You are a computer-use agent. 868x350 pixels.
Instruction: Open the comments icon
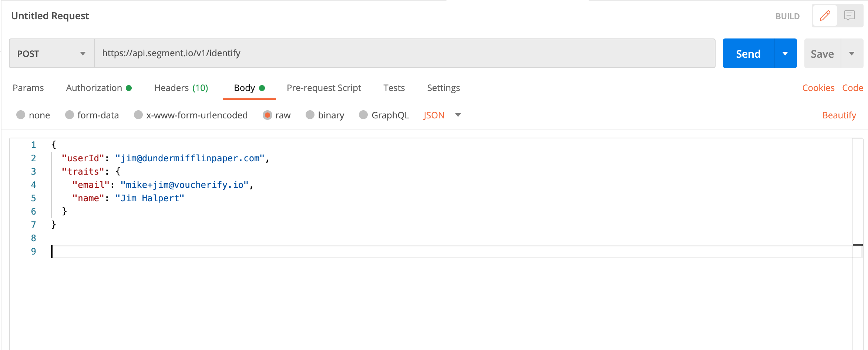(850, 16)
